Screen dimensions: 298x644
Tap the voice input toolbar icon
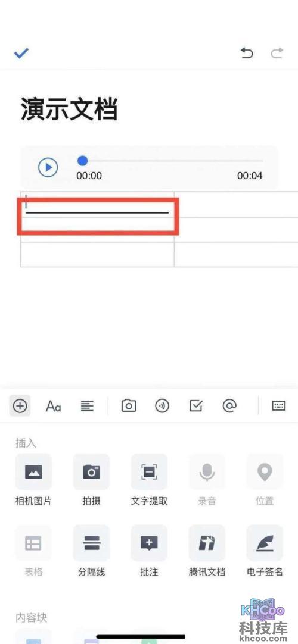[162, 406]
